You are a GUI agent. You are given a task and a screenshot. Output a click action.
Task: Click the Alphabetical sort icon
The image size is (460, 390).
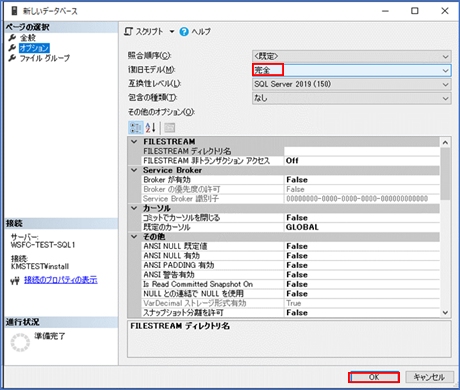[151, 128]
